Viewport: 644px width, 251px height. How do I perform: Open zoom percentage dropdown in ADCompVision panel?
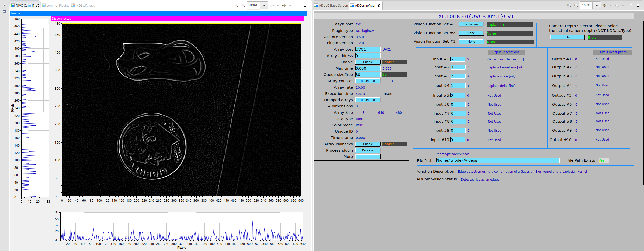point(597,5)
